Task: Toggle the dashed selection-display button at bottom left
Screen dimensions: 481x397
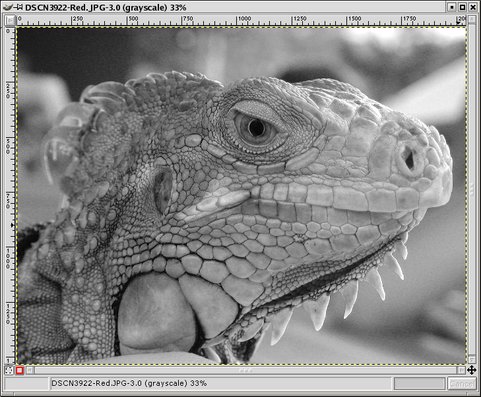Action: pos(9,370)
